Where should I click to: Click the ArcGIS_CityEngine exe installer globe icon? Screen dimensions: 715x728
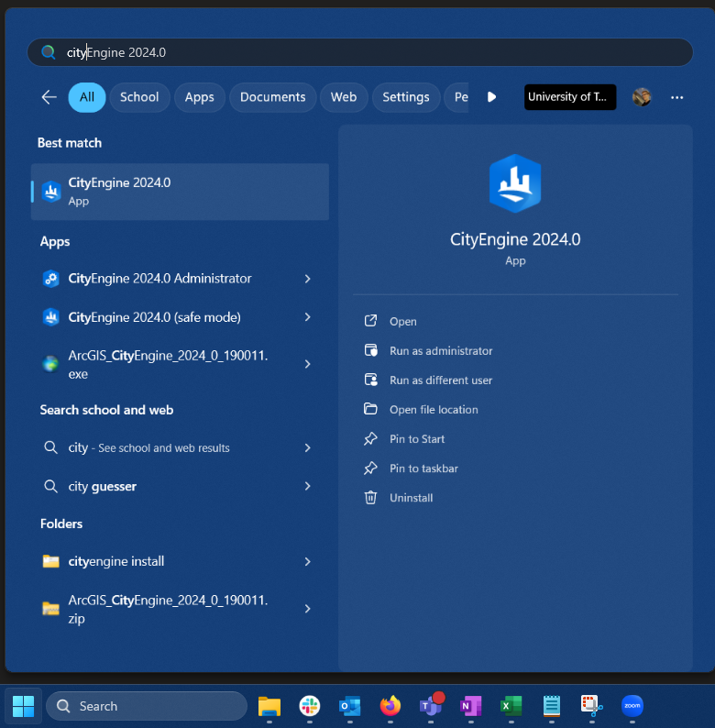tap(50, 364)
